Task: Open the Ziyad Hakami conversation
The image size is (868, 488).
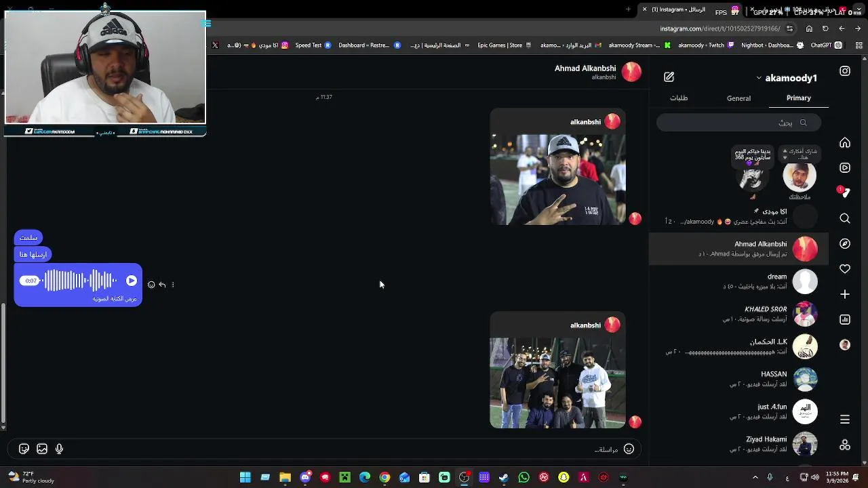Action: (x=738, y=444)
